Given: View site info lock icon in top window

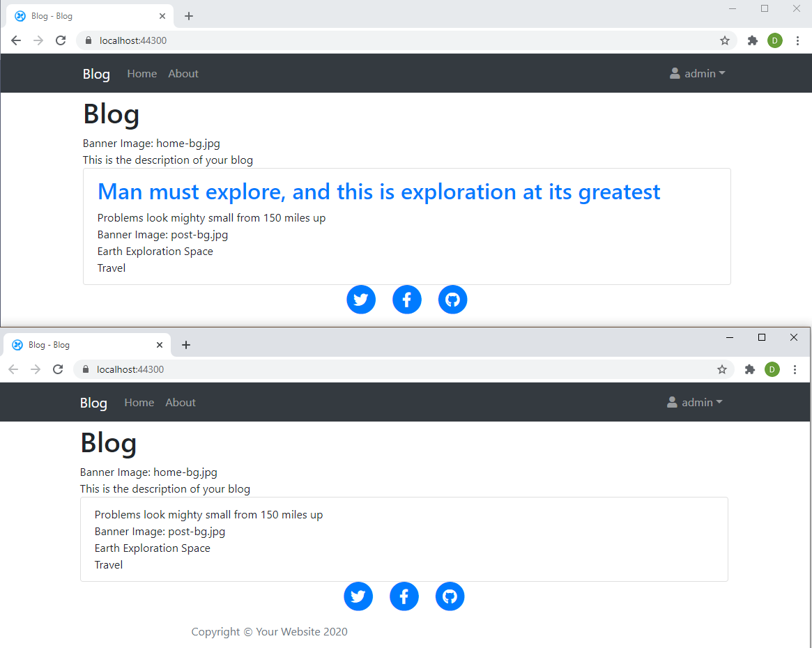Looking at the screenshot, I should point(89,40).
